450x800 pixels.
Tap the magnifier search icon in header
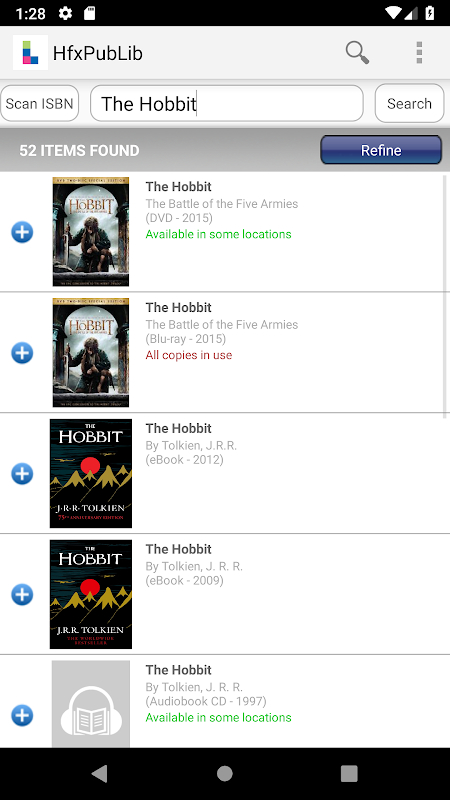click(357, 53)
